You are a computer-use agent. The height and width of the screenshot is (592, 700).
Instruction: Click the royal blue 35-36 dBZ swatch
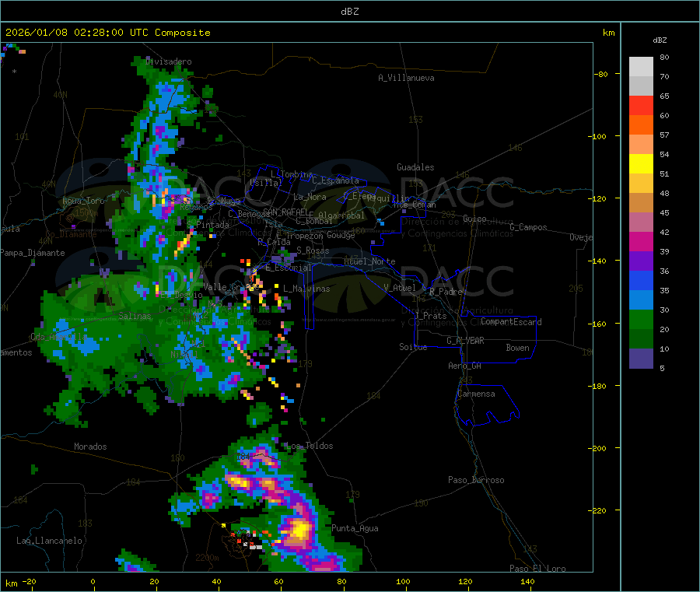pyautogui.click(x=641, y=280)
